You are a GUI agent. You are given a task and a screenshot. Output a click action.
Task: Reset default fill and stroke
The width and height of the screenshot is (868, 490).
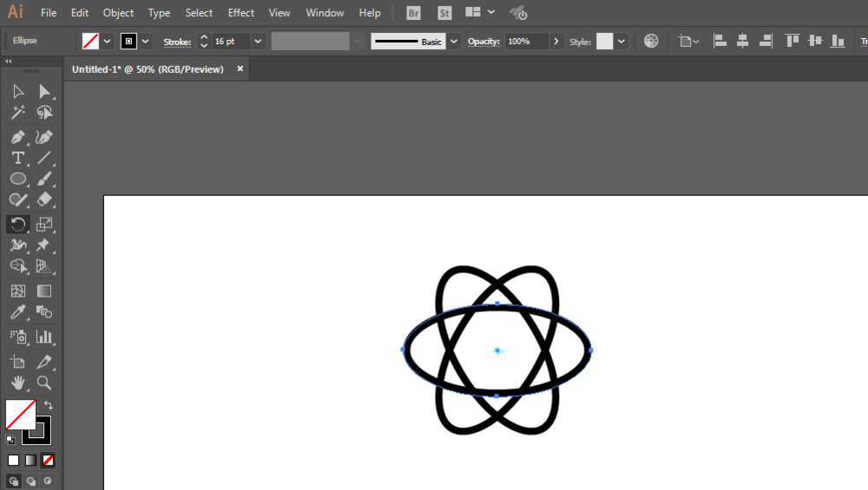point(10,440)
